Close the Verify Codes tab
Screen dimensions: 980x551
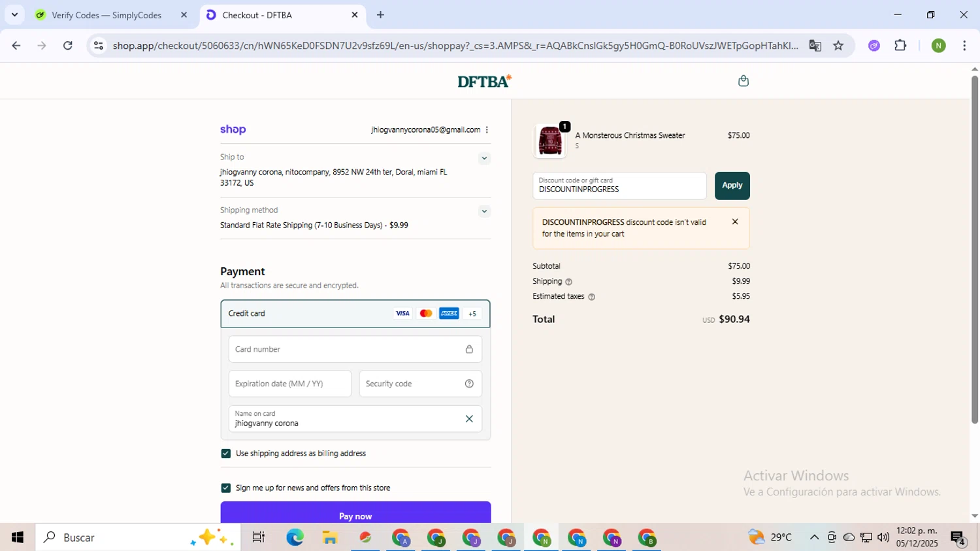pos(184,14)
